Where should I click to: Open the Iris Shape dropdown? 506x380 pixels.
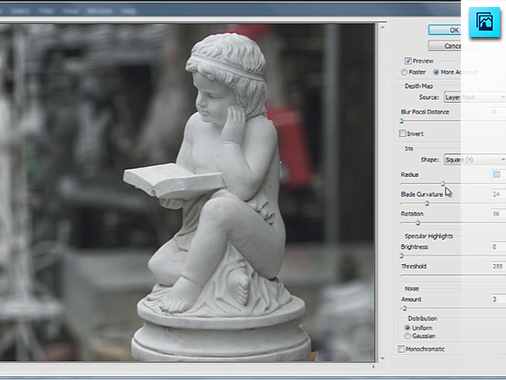(x=475, y=160)
